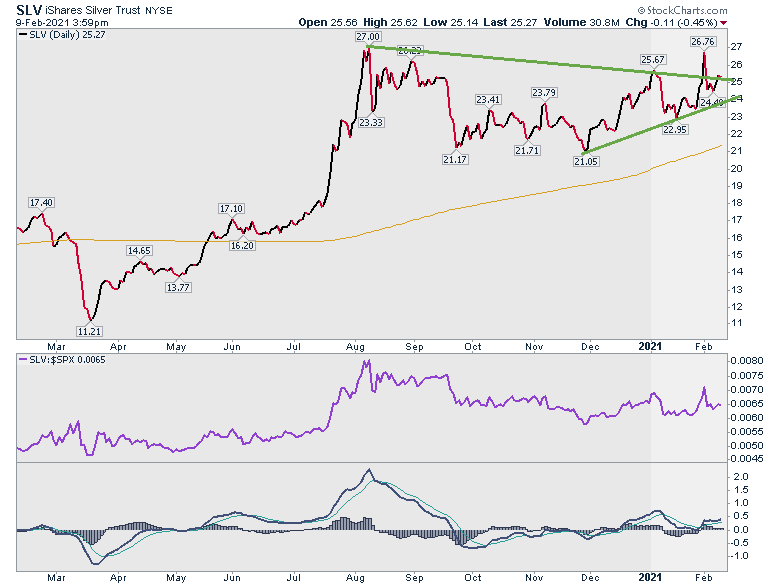
Task: Click the 27.00 peak price label
Action: [x=368, y=36]
